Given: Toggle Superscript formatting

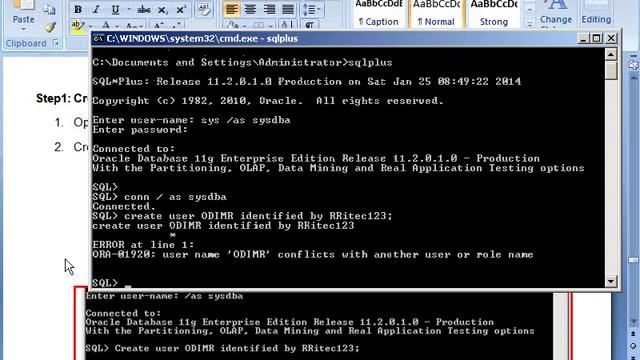Looking at the screenshot, I should (180, 9).
